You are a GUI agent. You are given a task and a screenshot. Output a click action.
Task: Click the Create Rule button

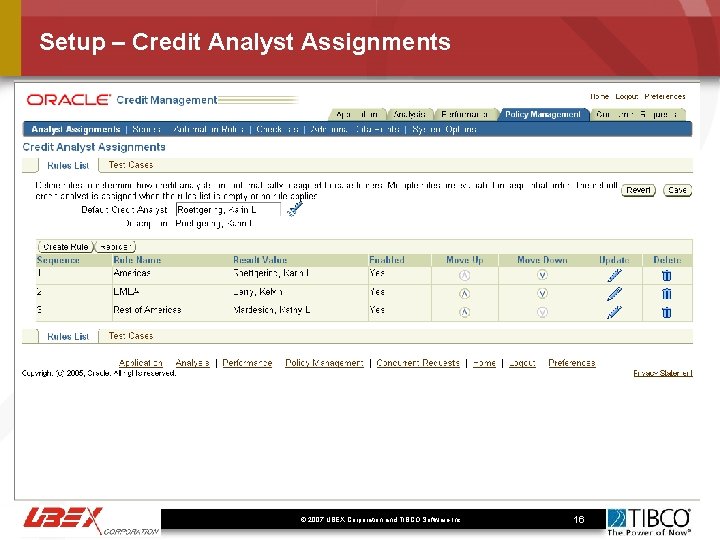click(66, 247)
